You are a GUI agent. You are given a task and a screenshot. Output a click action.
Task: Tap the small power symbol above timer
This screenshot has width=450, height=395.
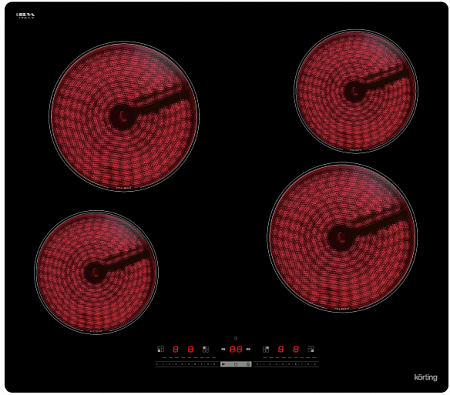[x=236, y=338]
